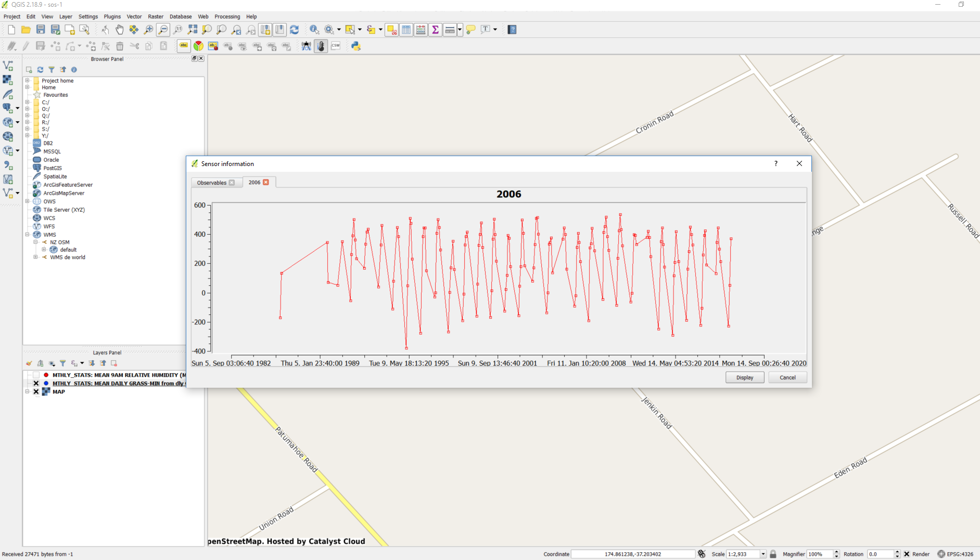Toggle the Render checkbox in status bar
980x560 pixels.
(x=907, y=554)
